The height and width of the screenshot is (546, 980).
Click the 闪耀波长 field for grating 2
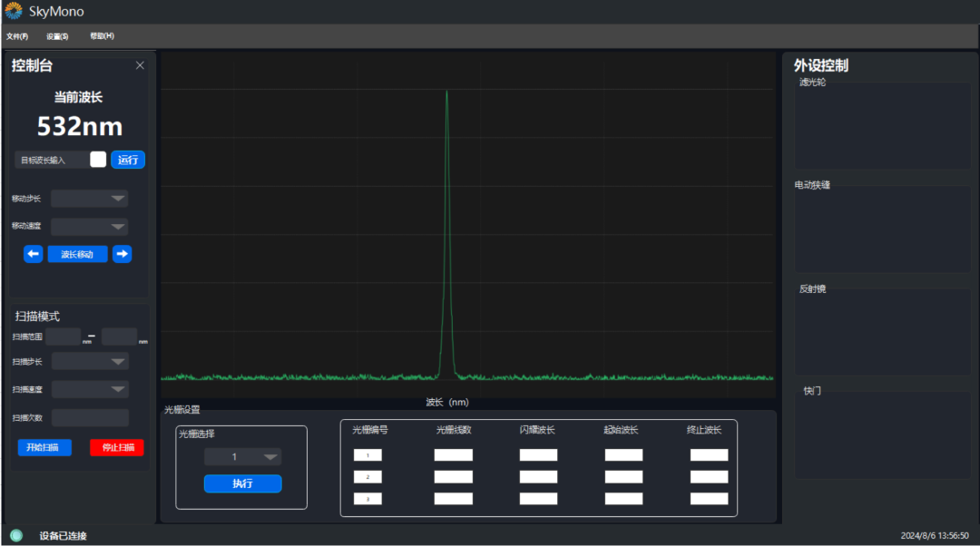coord(538,477)
